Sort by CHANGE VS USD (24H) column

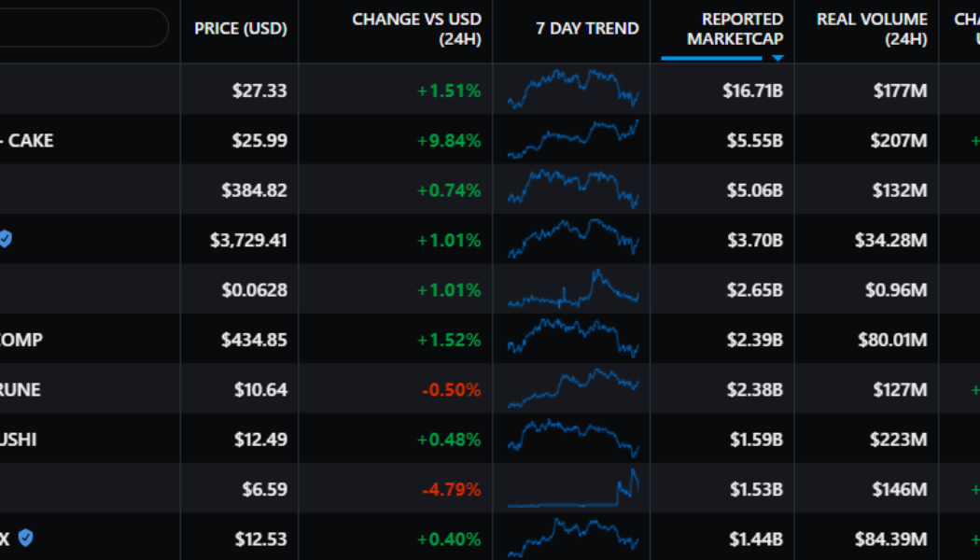pos(415,28)
